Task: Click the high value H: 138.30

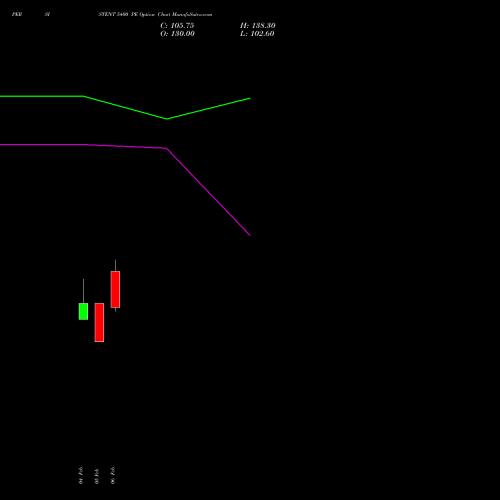Action: (257, 26)
